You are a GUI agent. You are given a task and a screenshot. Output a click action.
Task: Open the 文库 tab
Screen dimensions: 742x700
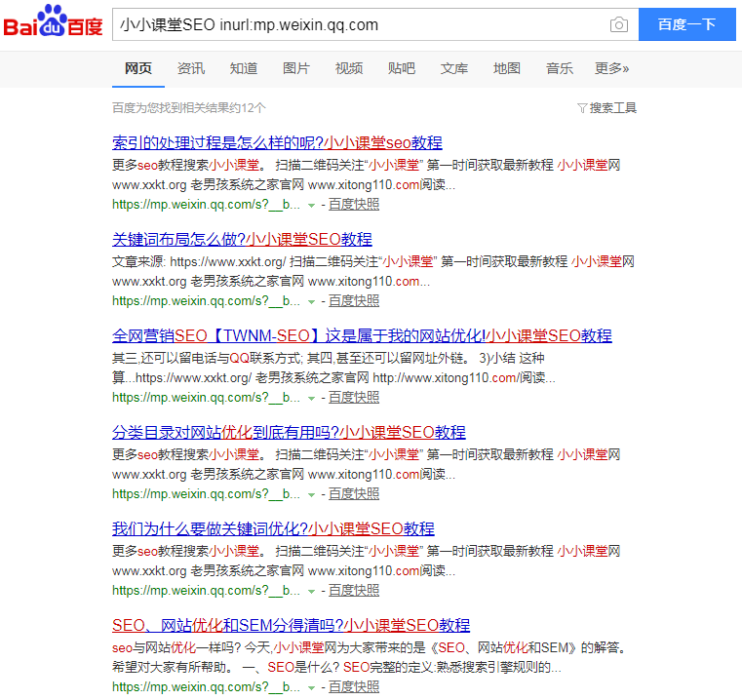click(454, 68)
